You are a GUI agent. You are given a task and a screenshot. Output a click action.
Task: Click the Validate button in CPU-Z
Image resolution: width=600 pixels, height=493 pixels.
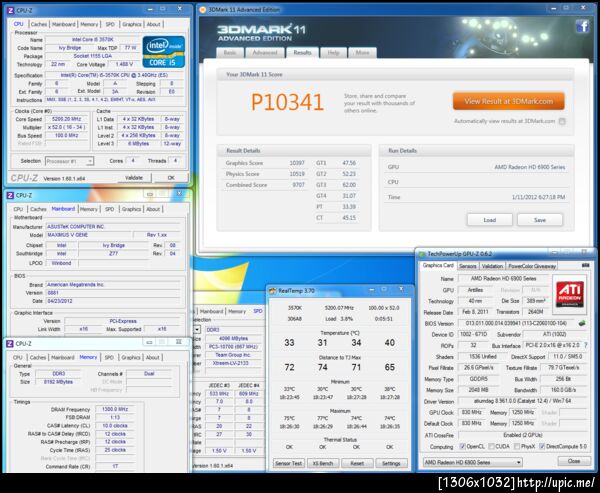pyautogui.click(x=134, y=178)
